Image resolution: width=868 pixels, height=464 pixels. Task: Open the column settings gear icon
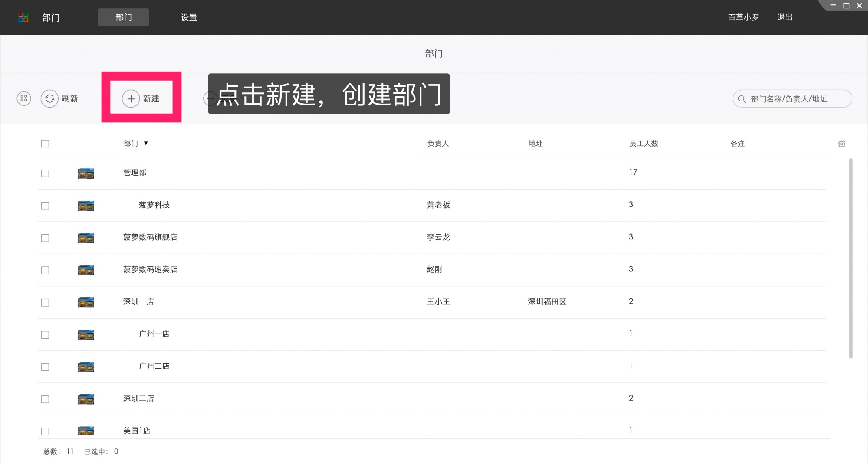[842, 144]
